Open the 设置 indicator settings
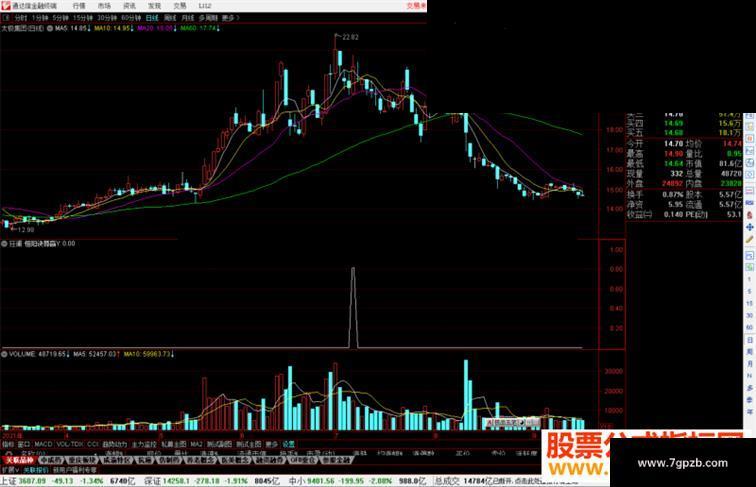The image size is (756, 487). pyautogui.click(x=288, y=444)
